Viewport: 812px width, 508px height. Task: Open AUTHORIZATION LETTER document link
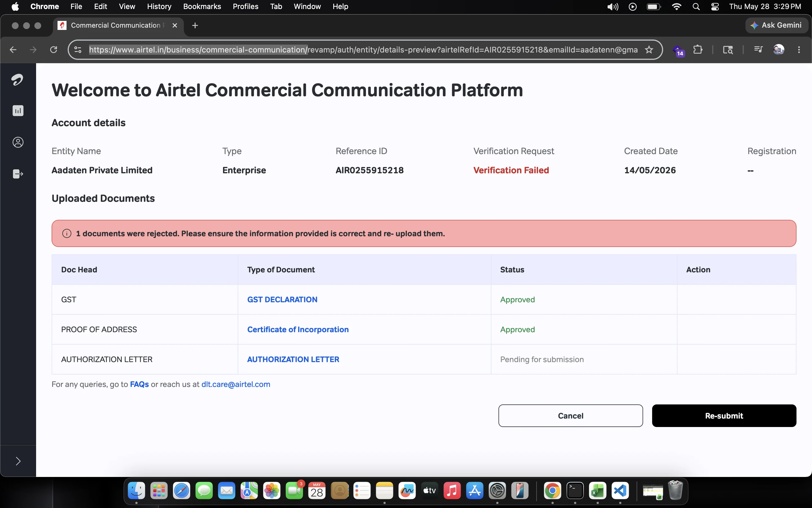pyautogui.click(x=293, y=359)
